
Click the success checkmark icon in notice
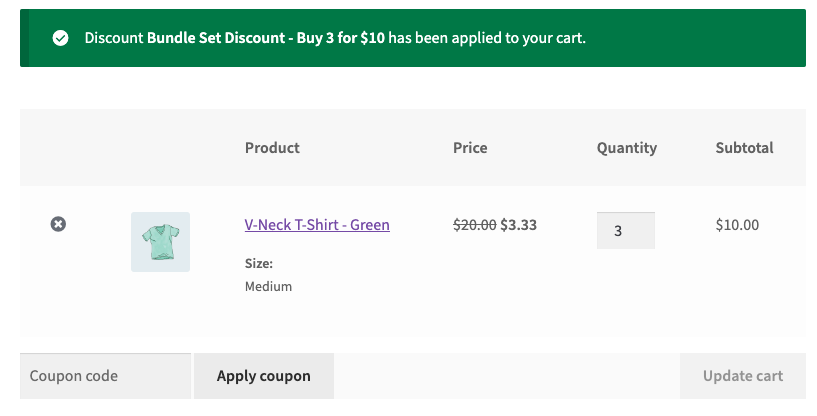61,39
